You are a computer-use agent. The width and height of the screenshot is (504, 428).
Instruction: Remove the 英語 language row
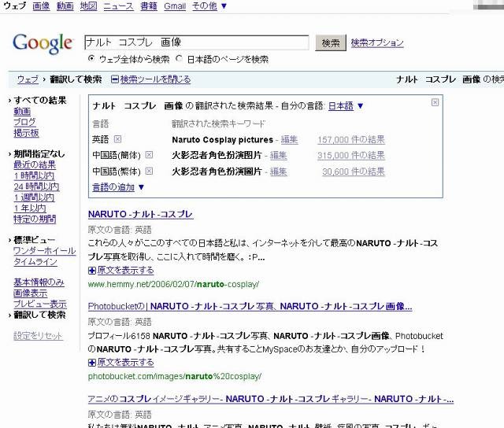point(117,139)
